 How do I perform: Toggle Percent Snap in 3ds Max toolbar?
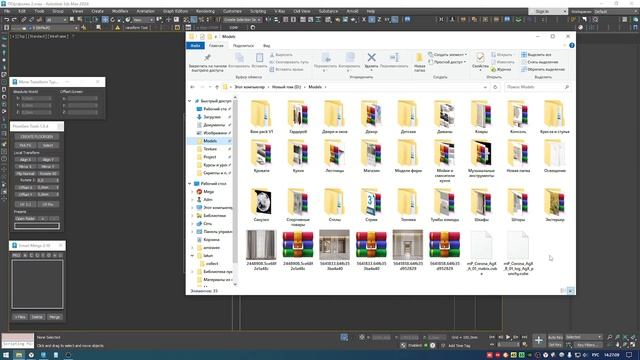tap(202, 20)
